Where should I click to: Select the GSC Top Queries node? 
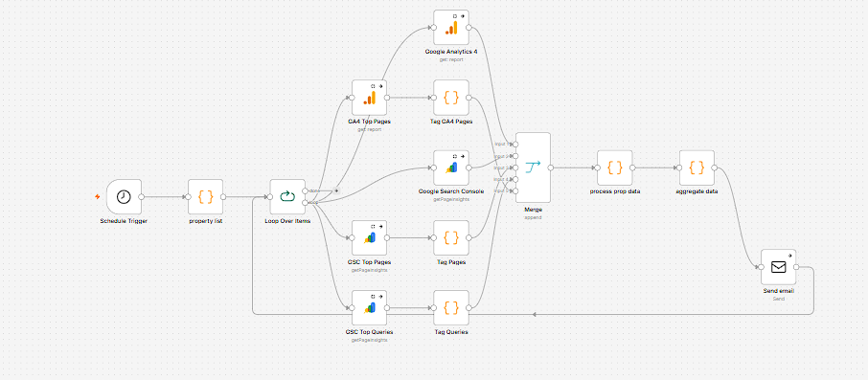click(369, 308)
